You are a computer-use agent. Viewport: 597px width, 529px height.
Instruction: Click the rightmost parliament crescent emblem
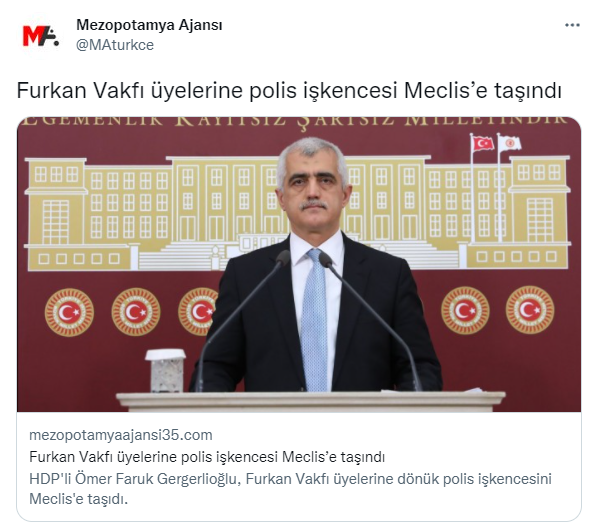(x=530, y=310)
